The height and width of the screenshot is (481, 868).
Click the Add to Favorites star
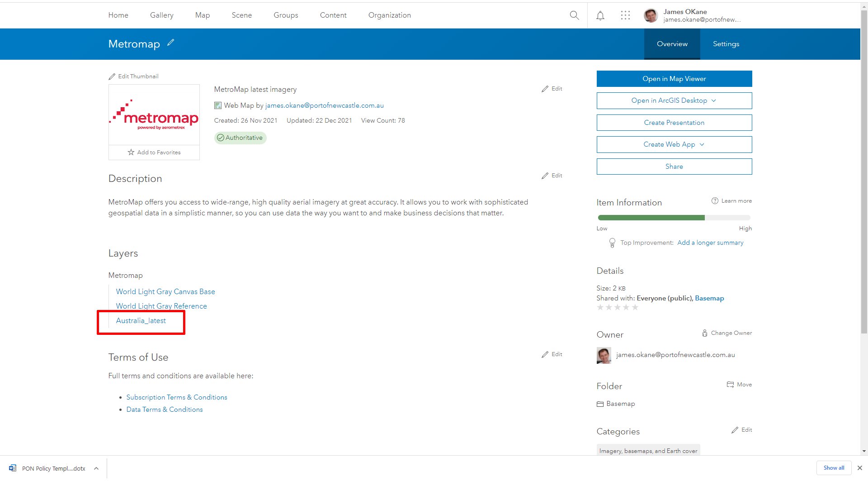pyautogui.click(x=131, y=152)
